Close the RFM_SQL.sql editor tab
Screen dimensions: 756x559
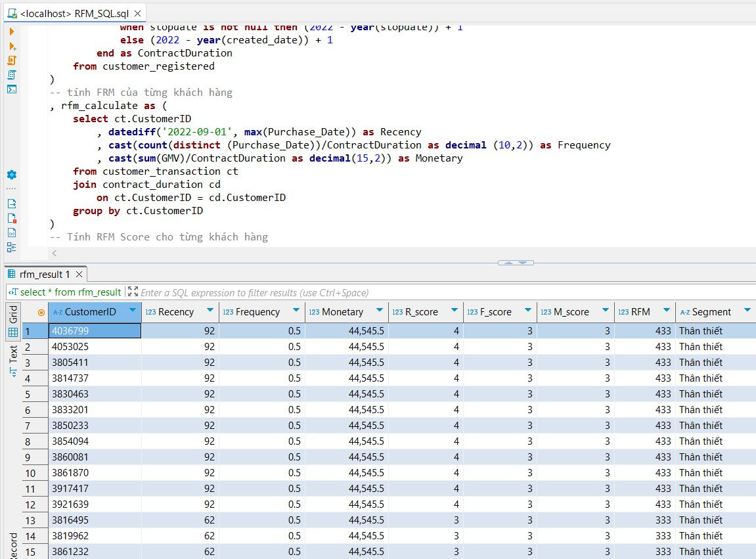coord(137,14)
